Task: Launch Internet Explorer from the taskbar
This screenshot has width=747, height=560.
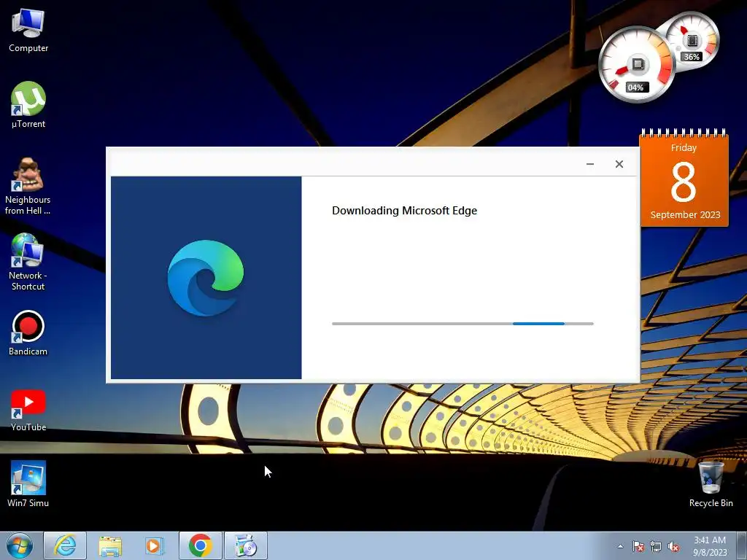Action: (x=65, y=545)
